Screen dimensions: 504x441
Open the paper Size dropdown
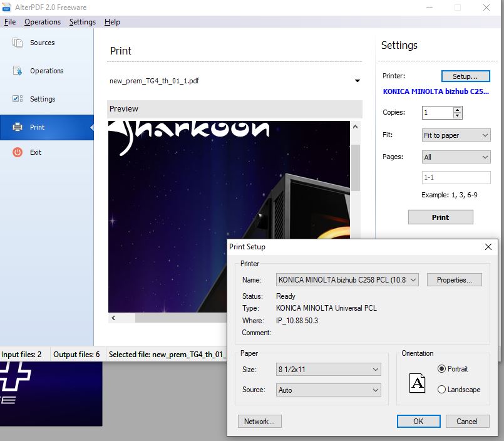pos(329,369)
